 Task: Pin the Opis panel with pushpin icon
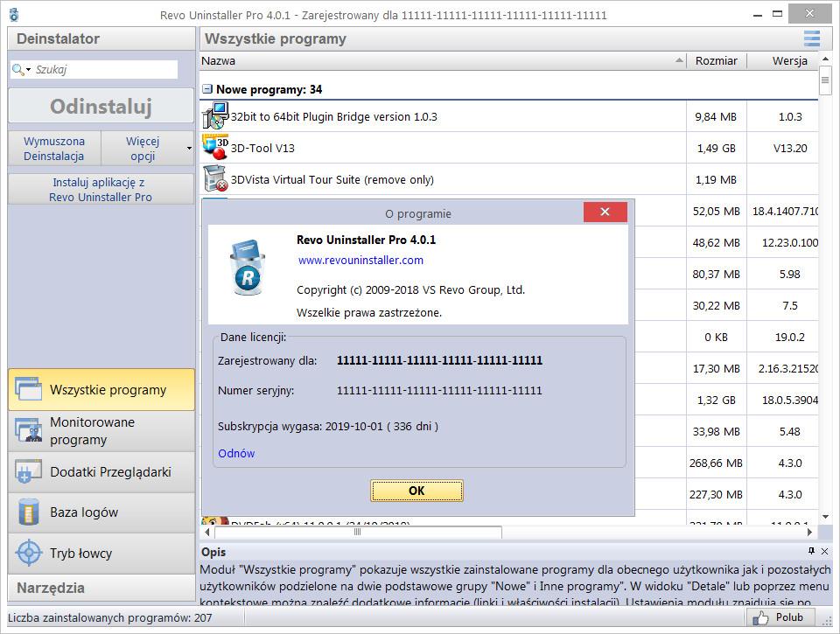click(811, 551)
